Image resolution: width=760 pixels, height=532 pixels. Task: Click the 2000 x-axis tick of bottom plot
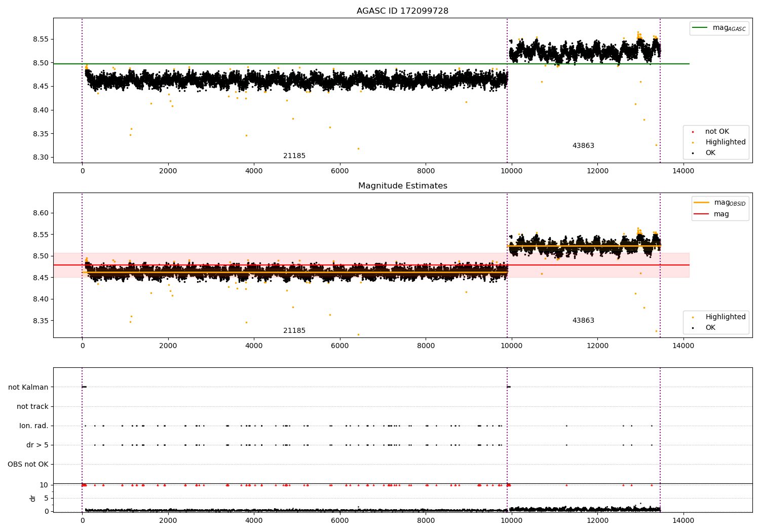click(168, 520)
